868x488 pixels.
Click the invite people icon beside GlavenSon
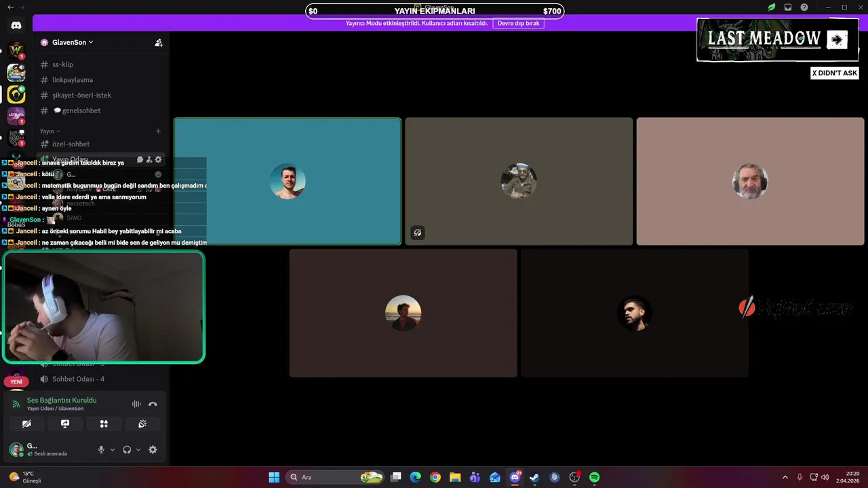(x=159, y=42)
